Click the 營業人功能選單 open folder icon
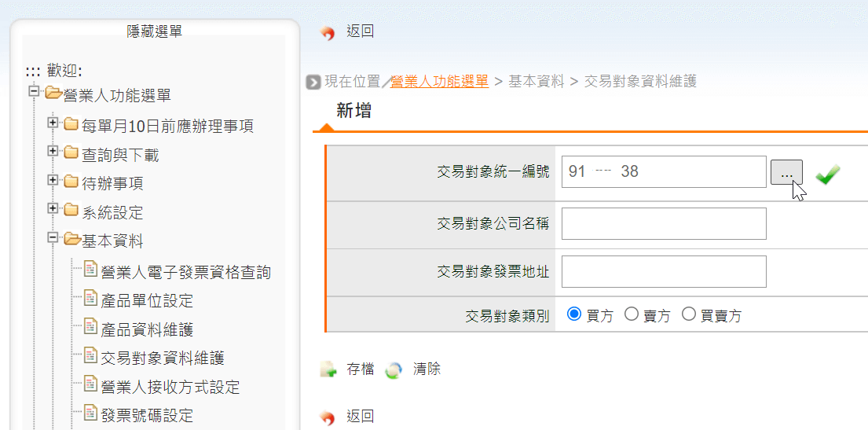The width and height of the screenshot is (868, 430). point(53,93)
